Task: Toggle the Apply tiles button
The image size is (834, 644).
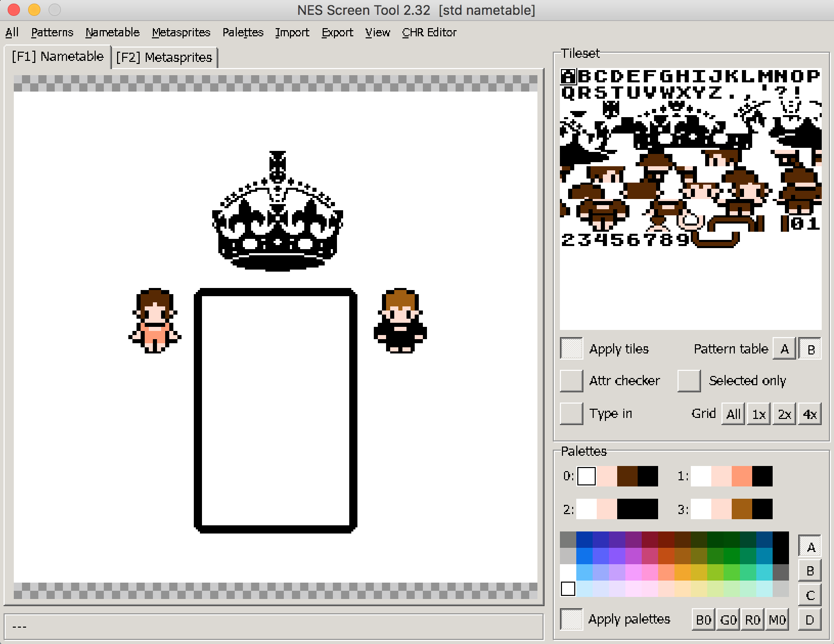Action: click(572, 348)
